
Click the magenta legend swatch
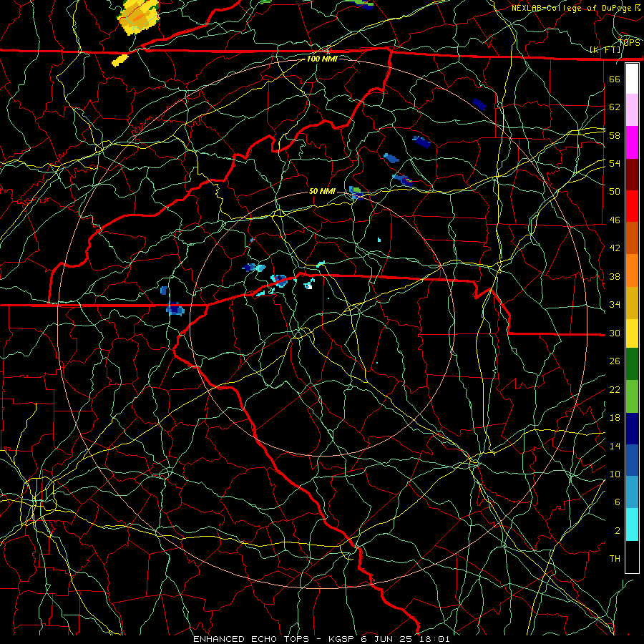pos(632,142)
